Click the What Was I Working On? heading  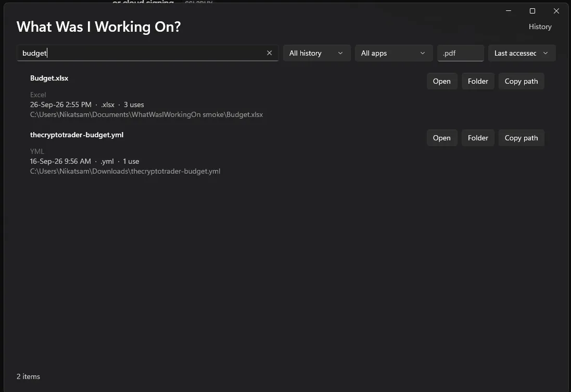(98, 27)
